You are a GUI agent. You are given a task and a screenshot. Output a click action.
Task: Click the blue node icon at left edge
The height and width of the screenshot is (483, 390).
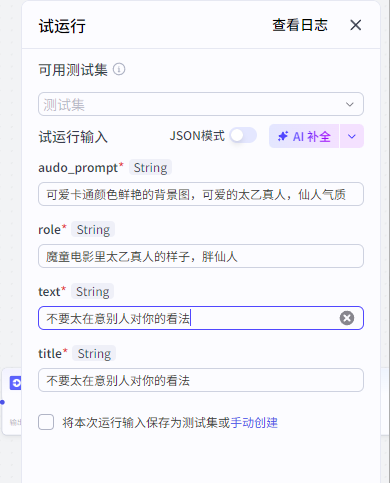15,383
